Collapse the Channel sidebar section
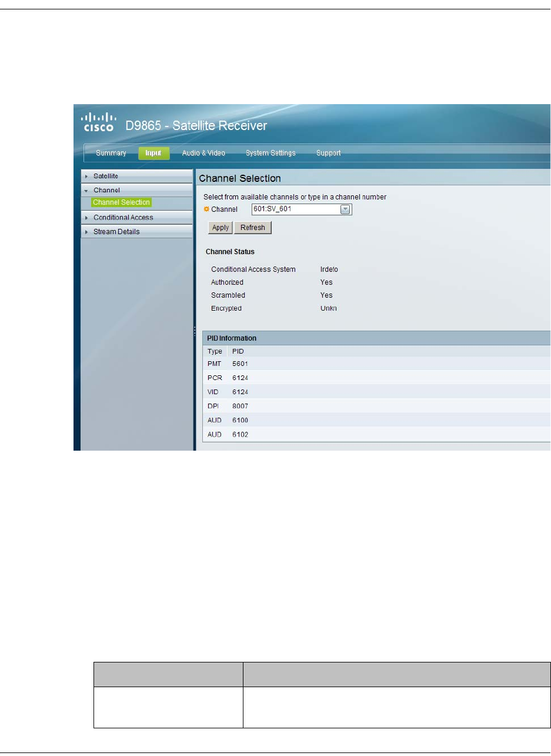This screenshot has height=756, width=551. [x=136, y=190]
